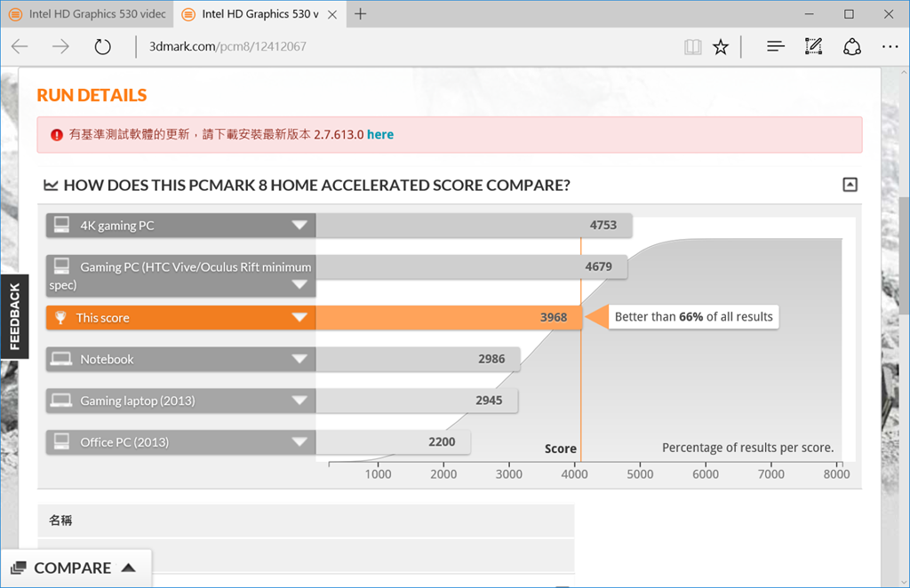The height and width of the screenshot is (588, 910).
Task: Click the 4753 score bar
Action: click(475, 225)
